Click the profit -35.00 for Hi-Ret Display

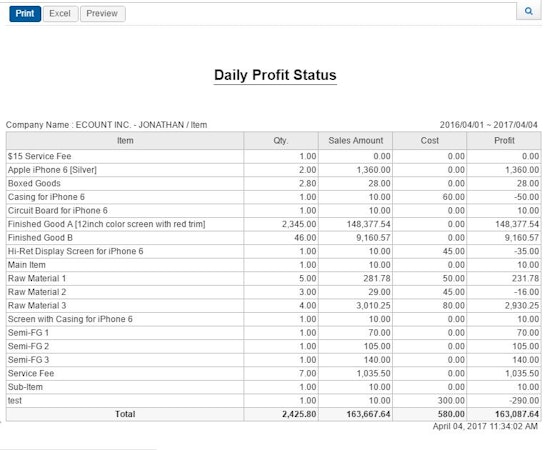click(527, 251)
